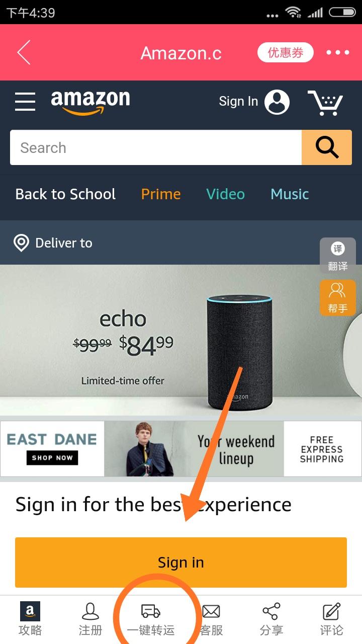Tap the back arrow in pink header
Viewport: 362px width, 644px height.
tap(24, 52)
